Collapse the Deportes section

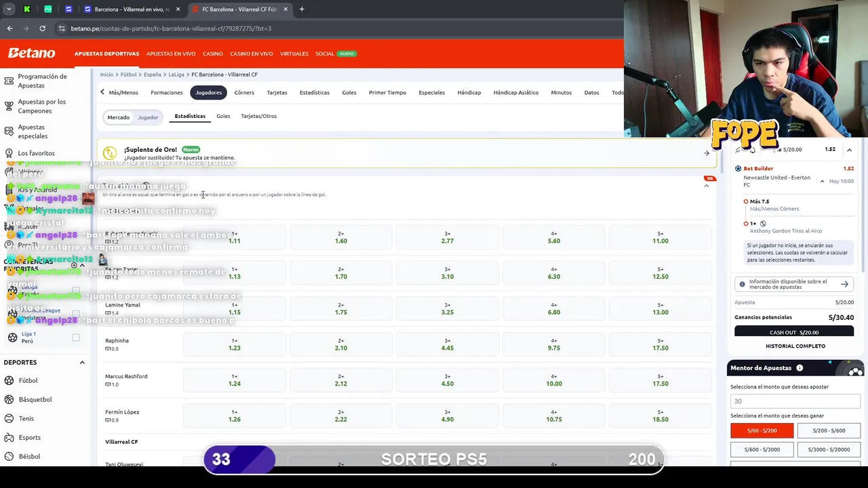click(x=82, y=363)
